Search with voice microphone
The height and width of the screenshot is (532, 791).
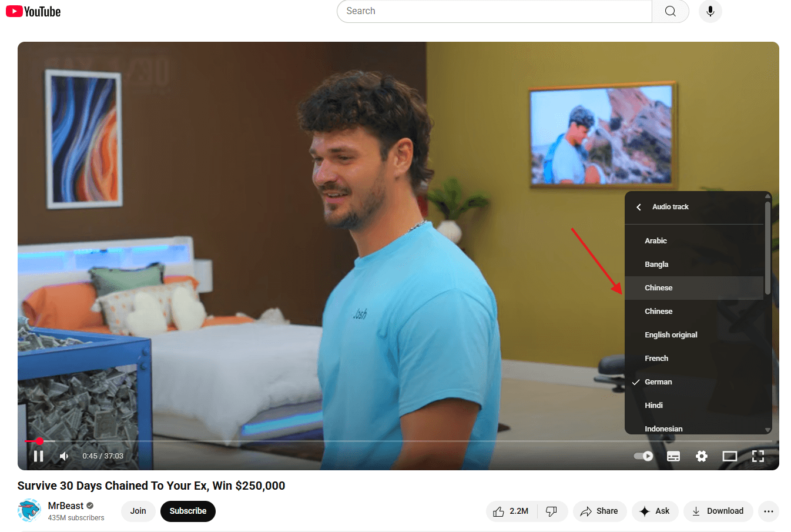coord(710,11)
